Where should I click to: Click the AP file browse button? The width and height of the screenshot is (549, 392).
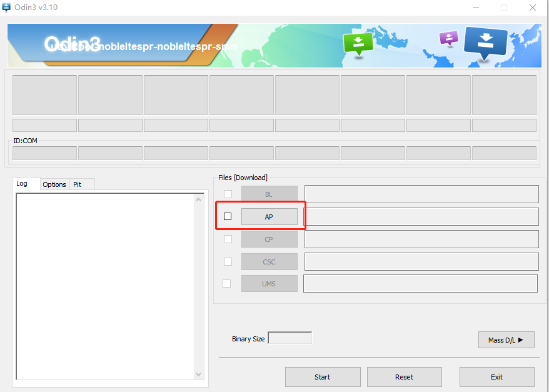269,217
